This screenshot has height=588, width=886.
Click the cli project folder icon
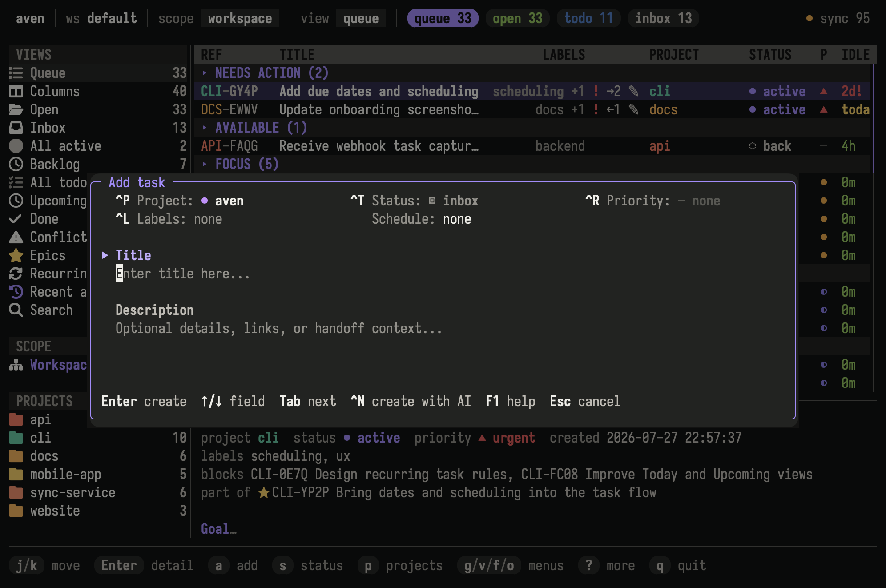(16, 438)
